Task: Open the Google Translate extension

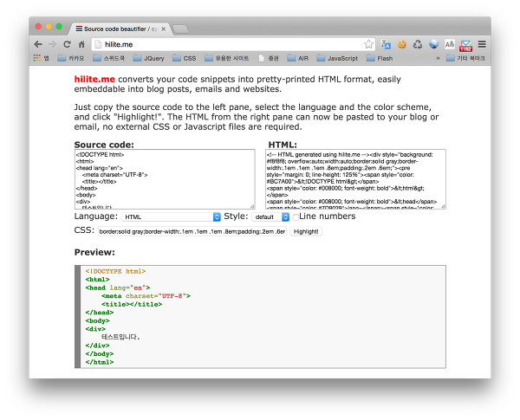Action: point(386,44)
